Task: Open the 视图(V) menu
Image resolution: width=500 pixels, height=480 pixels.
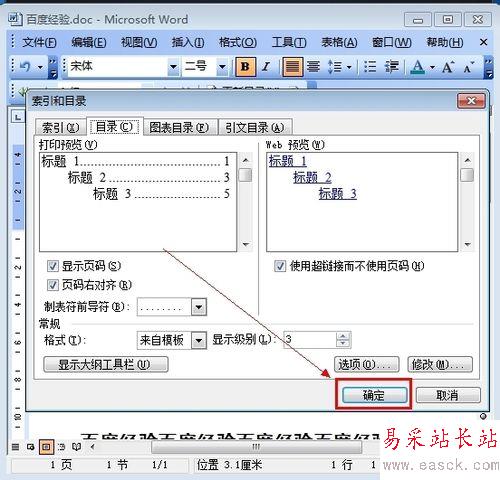Action: (139, 42)
